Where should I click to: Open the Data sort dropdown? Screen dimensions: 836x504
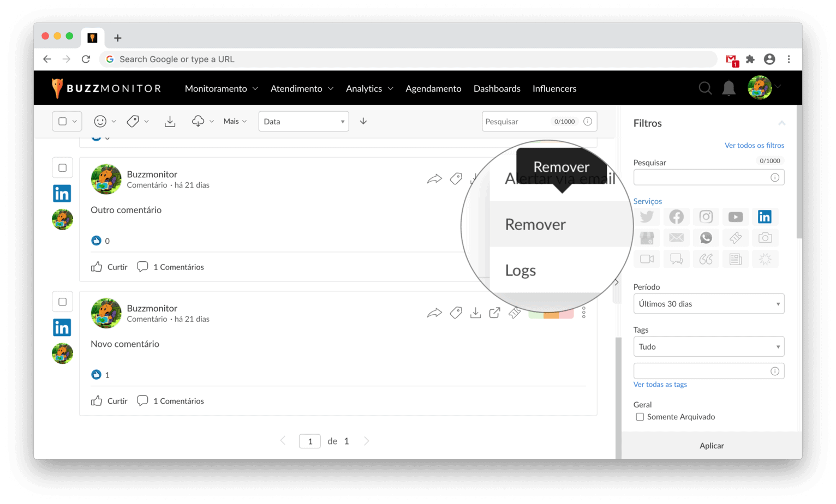coord(303,122)
